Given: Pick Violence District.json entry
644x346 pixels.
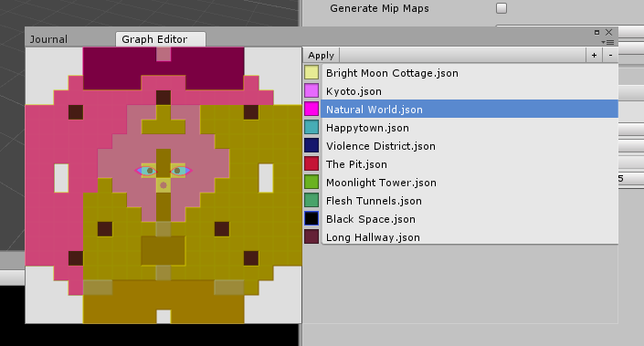Looking at the screenshot, I should point(470,146).
